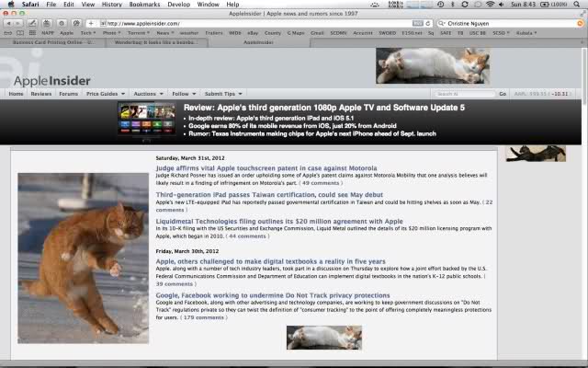Click the AppleInsider logo
The image size is (588, 368).
coord(51,81)
